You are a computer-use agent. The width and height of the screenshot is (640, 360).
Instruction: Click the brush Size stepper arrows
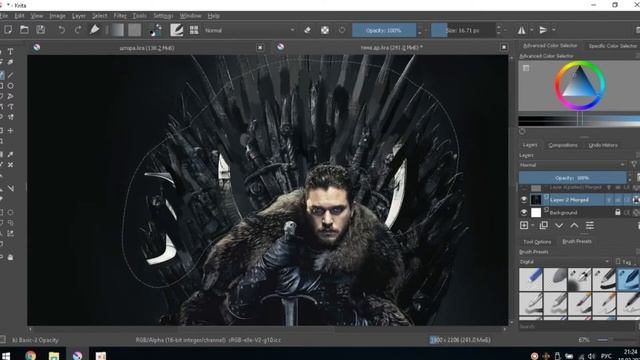coord(498,30)
